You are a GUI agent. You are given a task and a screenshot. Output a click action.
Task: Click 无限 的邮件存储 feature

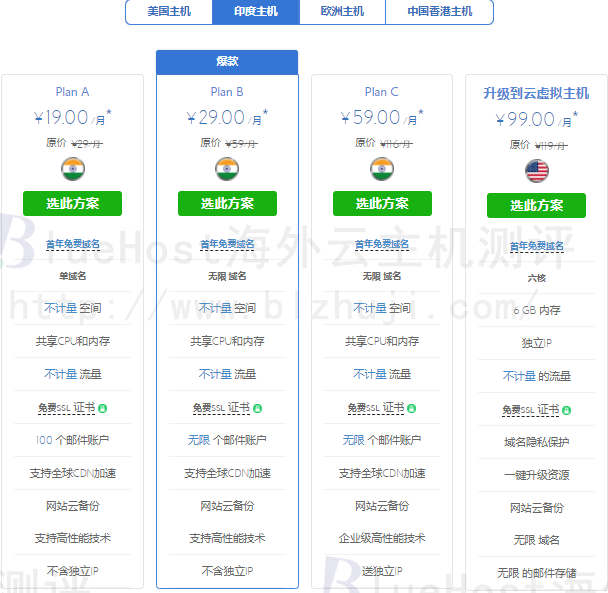(536, 573)
